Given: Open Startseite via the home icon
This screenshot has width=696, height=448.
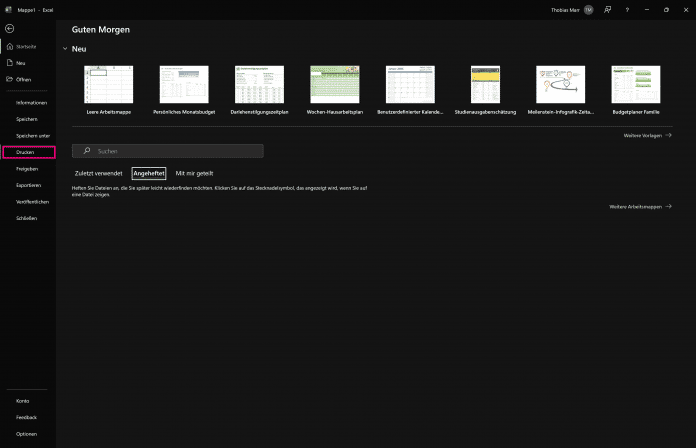Looking at the screenshot, I should pos(9,47).
